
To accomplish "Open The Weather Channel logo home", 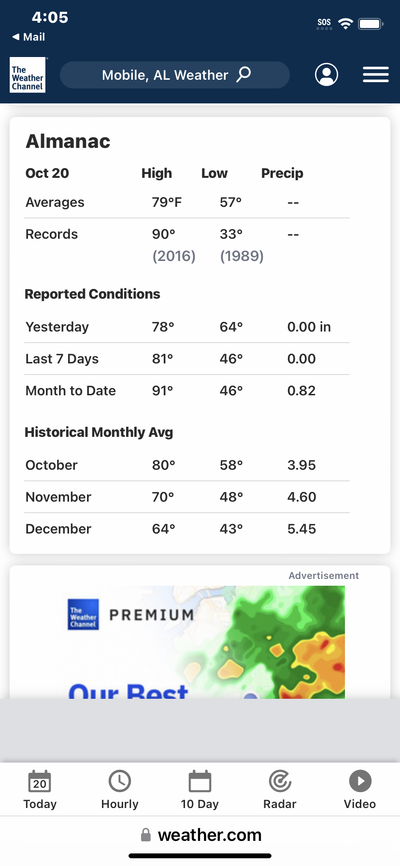I will click(x=28, y=75).
